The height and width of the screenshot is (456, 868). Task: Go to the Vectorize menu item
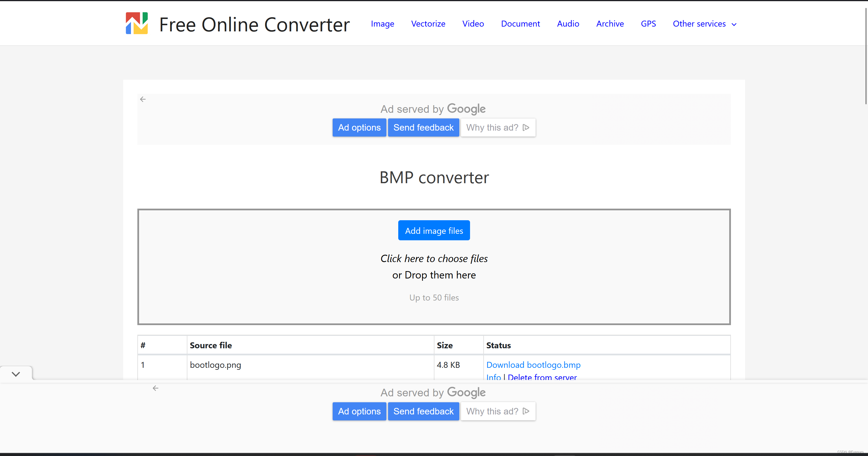tap(428, 24)
